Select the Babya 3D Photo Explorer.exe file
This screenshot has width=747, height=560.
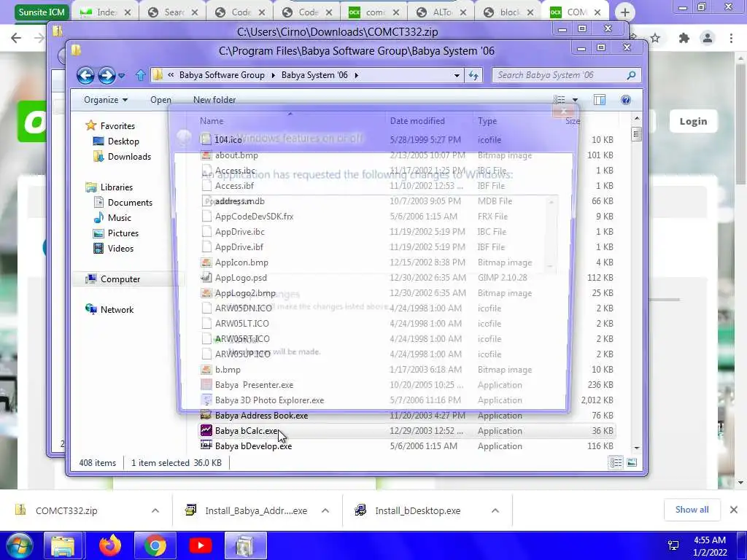coord(407,400)
